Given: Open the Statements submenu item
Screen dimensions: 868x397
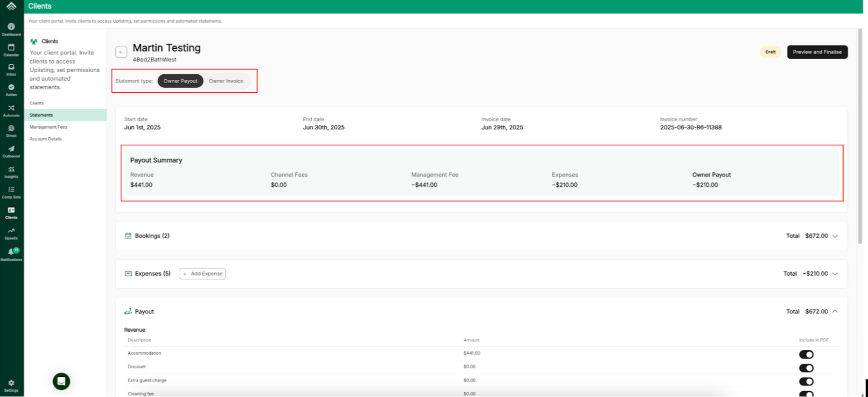Looking at the screenshot, I should tap(65, 115).
